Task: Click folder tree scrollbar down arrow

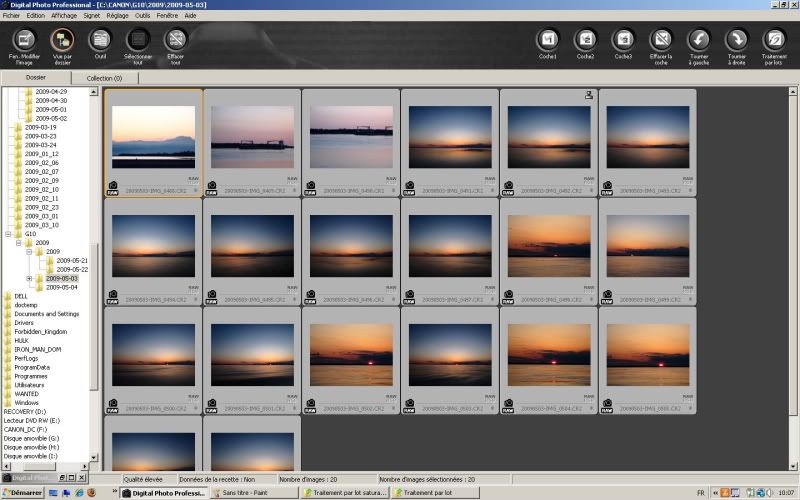Action: pyautogui.click(x=93, y=458)
